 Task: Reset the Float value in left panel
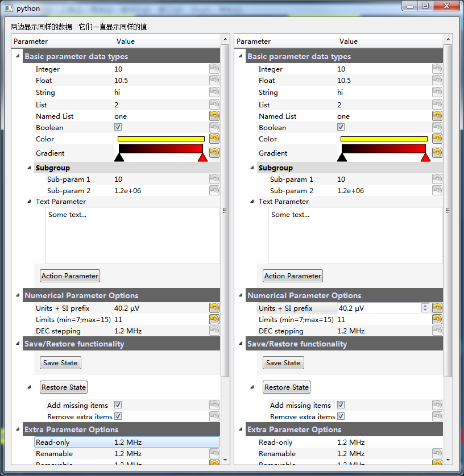pos(214,80)
